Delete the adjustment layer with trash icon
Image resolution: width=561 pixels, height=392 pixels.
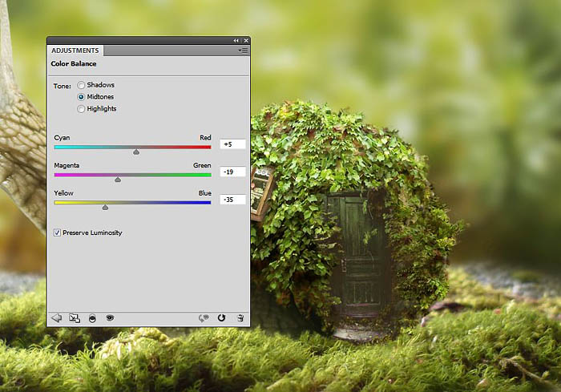(240, 317)
